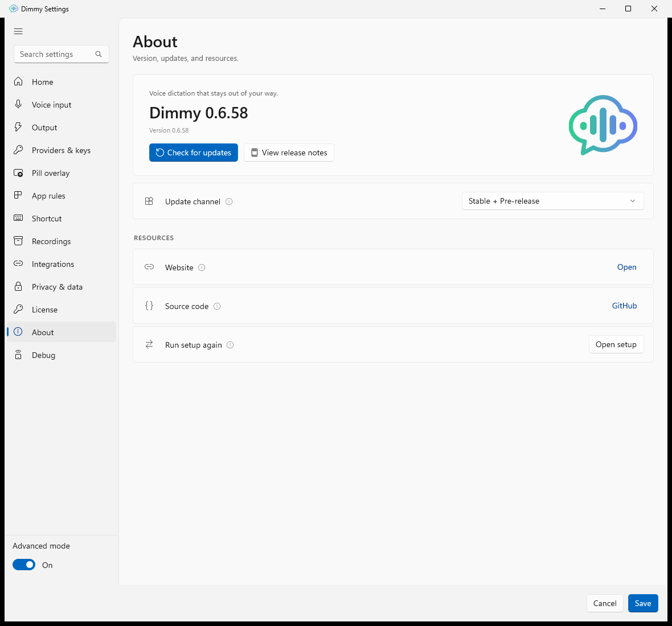Click the info icon next to Website
Screen dimensions: 672x626
202,267
